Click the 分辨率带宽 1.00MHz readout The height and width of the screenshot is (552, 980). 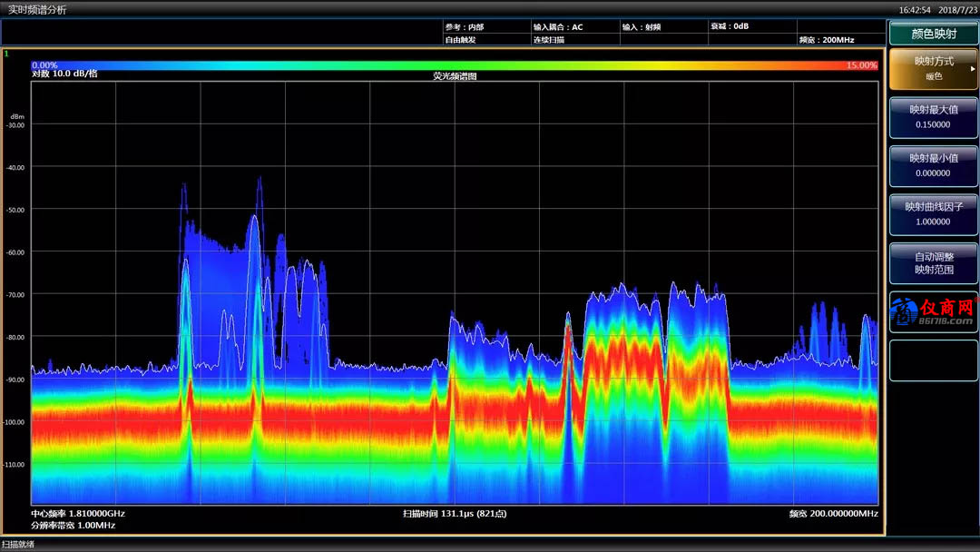pos(73,525)
